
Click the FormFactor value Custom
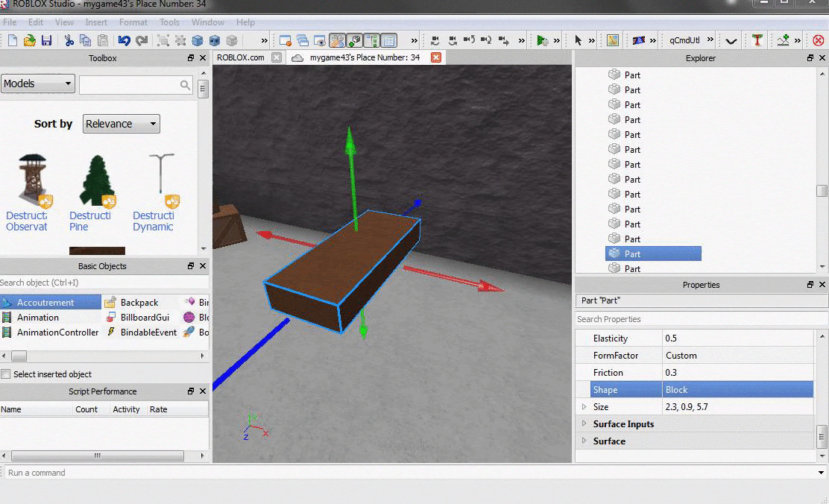click(x=737, y=356)
